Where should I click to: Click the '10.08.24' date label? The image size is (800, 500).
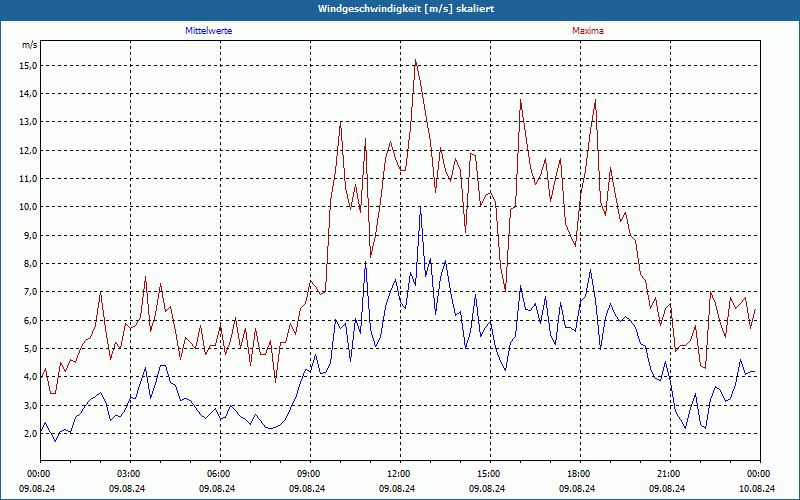point(757,488)
